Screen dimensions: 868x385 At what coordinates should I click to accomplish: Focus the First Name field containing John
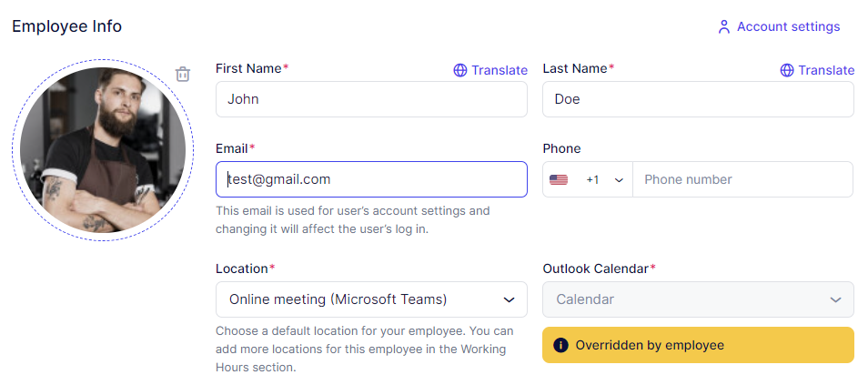(x=371, y=99)
